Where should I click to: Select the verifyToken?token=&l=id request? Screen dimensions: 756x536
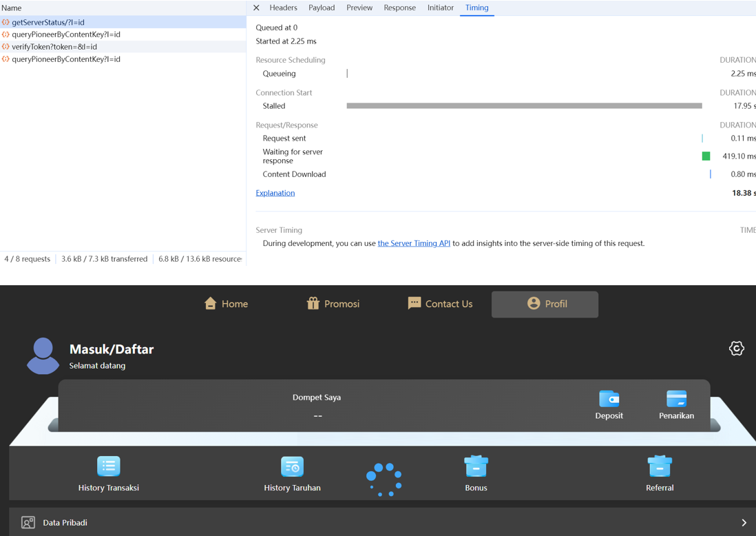[x=123, y=47]
